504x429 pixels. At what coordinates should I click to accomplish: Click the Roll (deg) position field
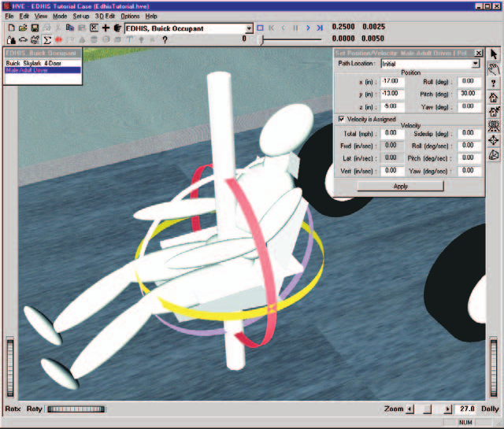coord(469,81)
